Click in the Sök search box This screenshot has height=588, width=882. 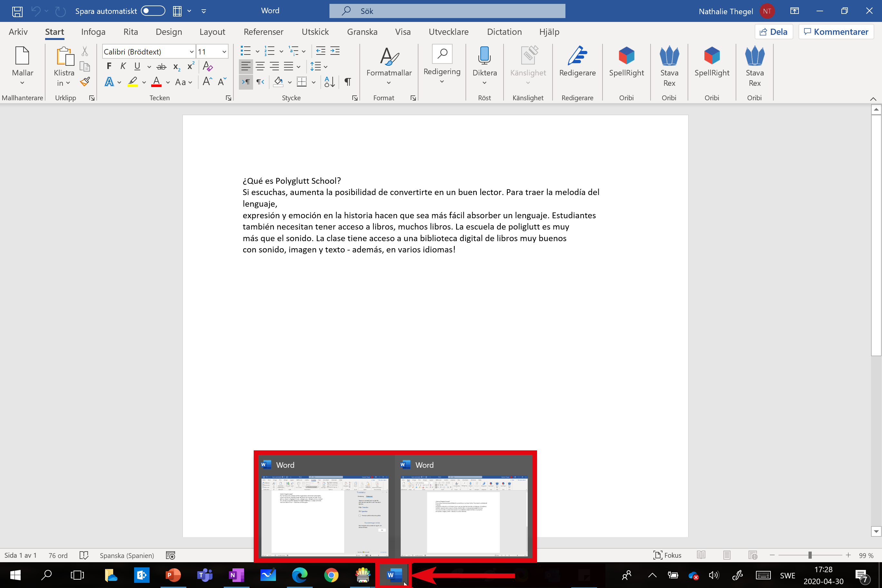click(x=447, y=11)
